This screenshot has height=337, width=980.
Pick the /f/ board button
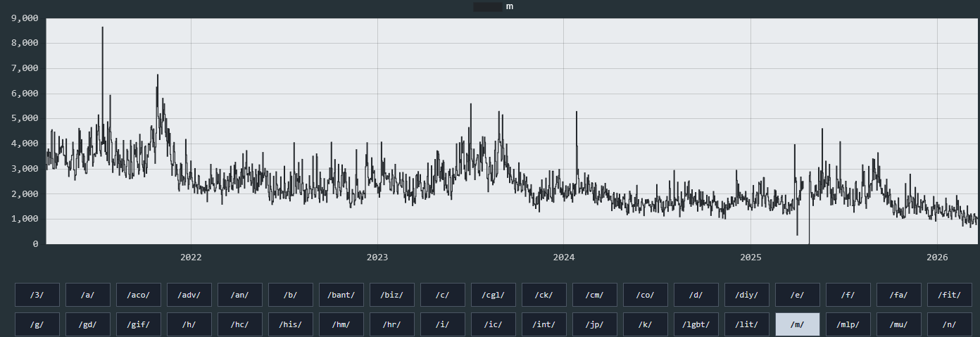[x=848, y=295]
